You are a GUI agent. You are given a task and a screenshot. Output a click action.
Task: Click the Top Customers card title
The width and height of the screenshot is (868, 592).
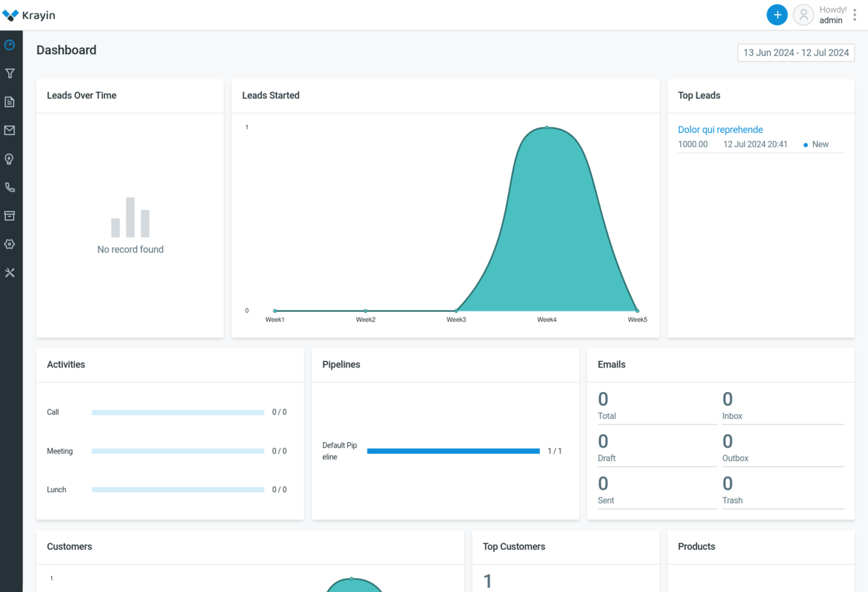click(514, 547)
